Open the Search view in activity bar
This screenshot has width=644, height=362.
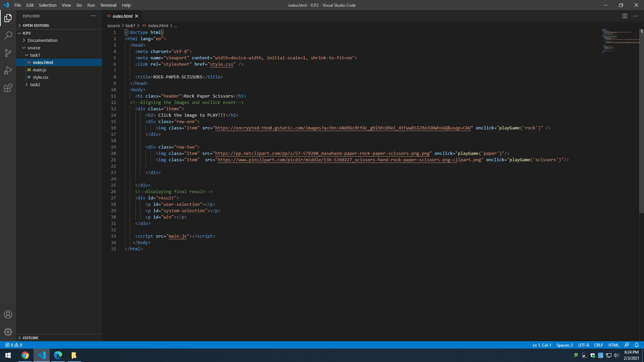(8, 36)
